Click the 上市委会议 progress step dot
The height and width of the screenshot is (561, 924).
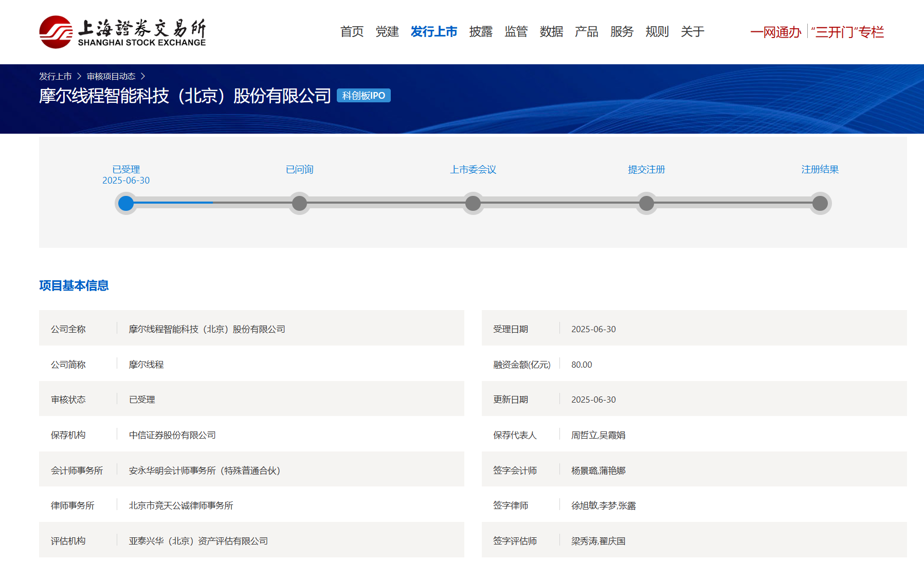(x=473, y=204)
